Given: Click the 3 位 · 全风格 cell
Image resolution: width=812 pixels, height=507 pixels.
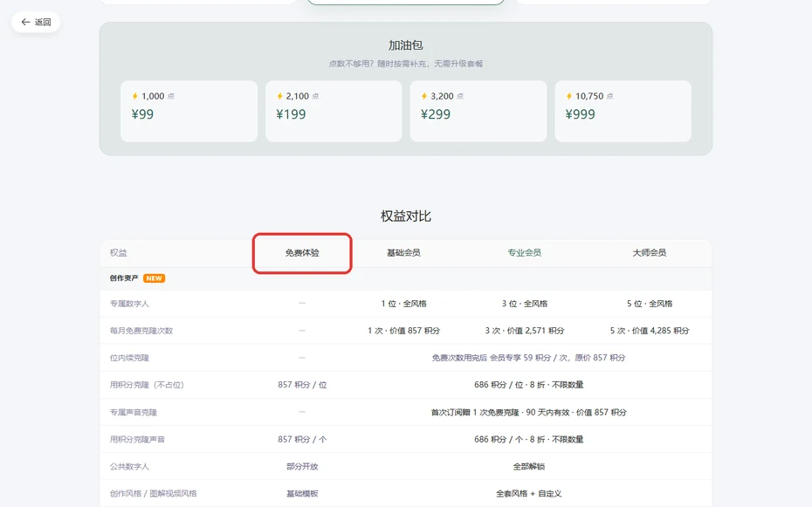Looking at the screenshot, I should [x=525, y=304].
